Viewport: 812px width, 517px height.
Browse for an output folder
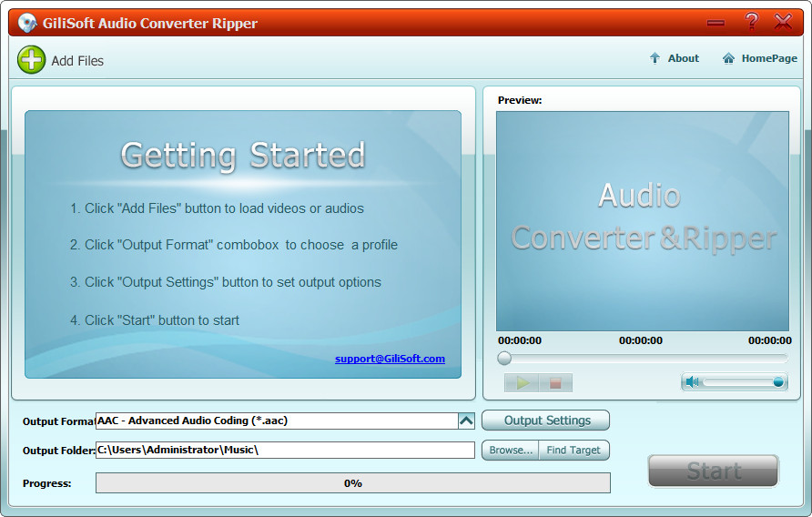510,451
